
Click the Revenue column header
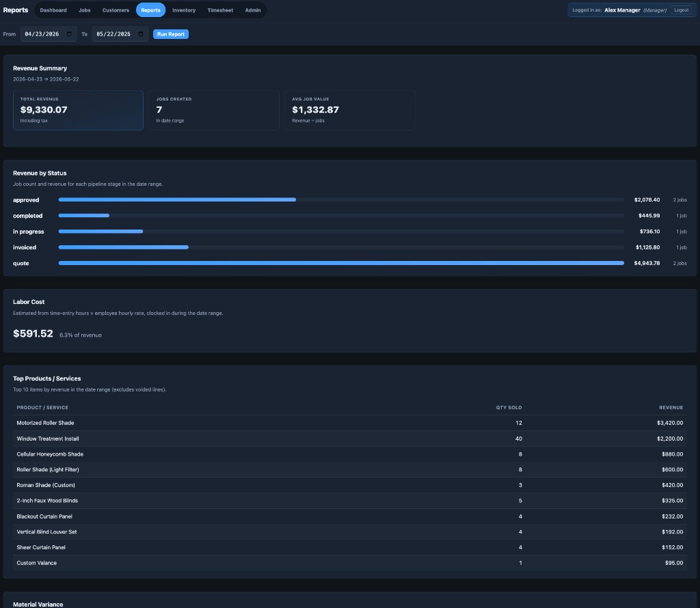click(671, 408)
